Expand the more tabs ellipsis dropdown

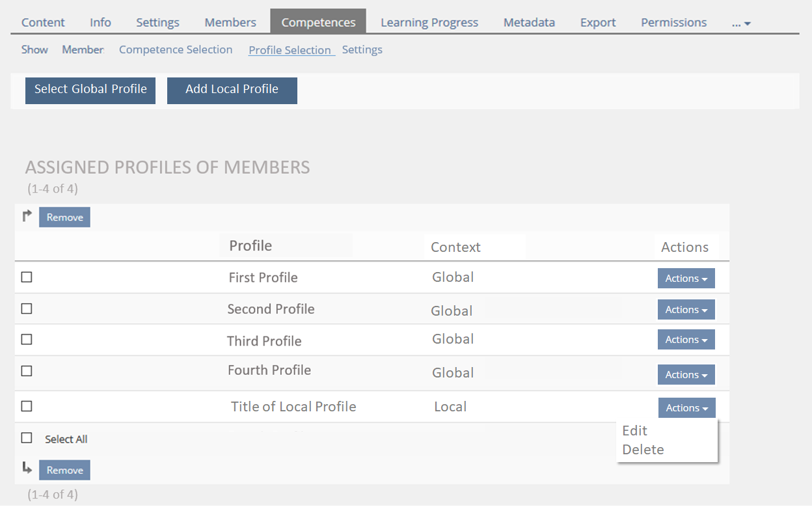(x=741, y=23)
